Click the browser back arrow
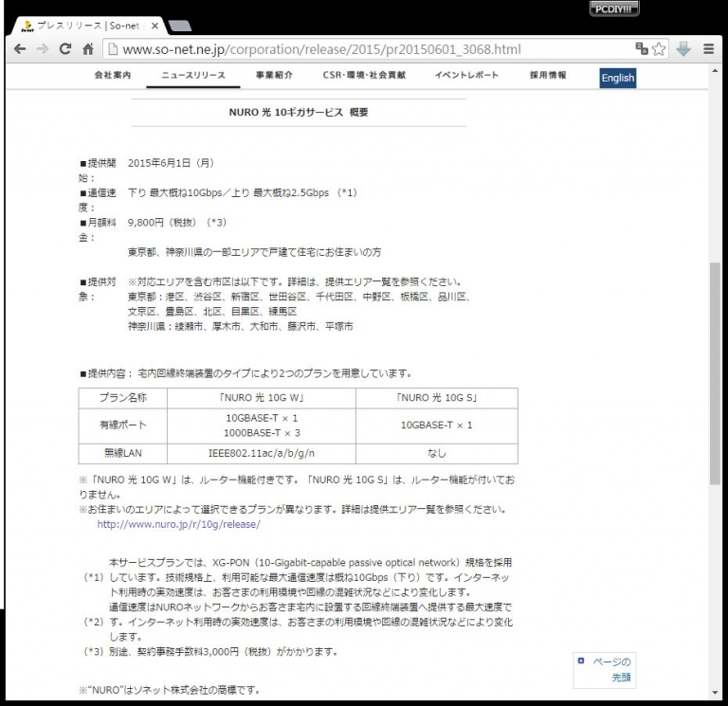Image resolution: width=728 pixels, height=706 pixels. pyautogui.click(x=20, y=49)
